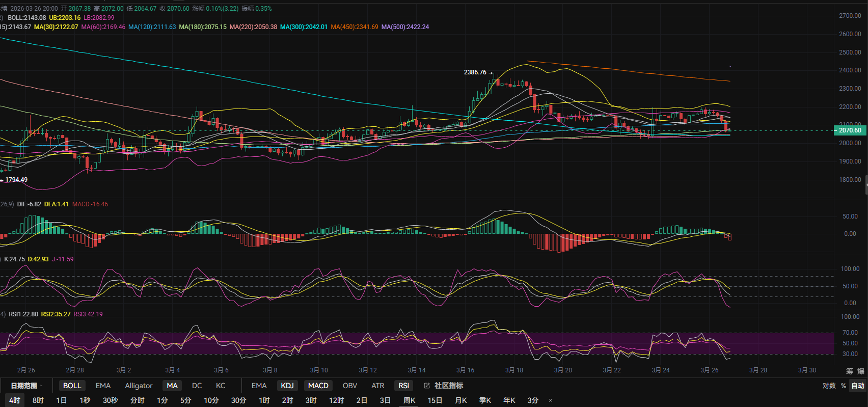The width and height of the screenshot is (868, 407).
Task: Enable the Alligator indicator
Action: point(139,386)
